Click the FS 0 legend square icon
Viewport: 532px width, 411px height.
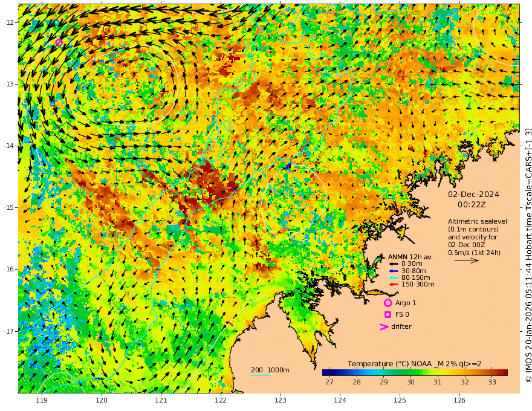[388, 314]
